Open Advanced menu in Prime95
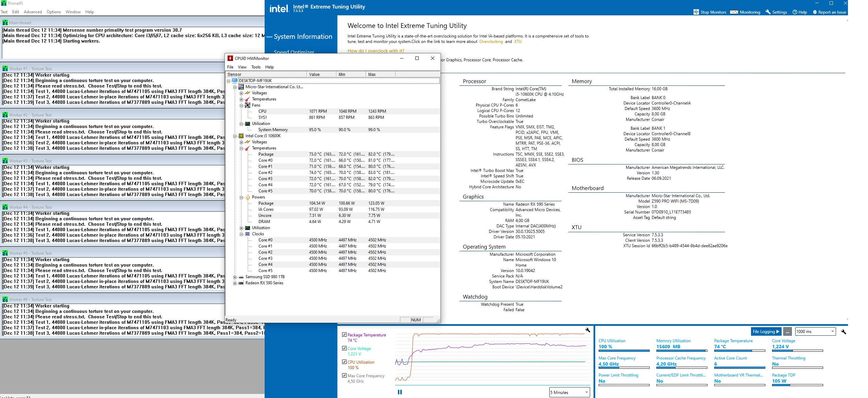Screen dimensions: 868x398 click(33, 12)
